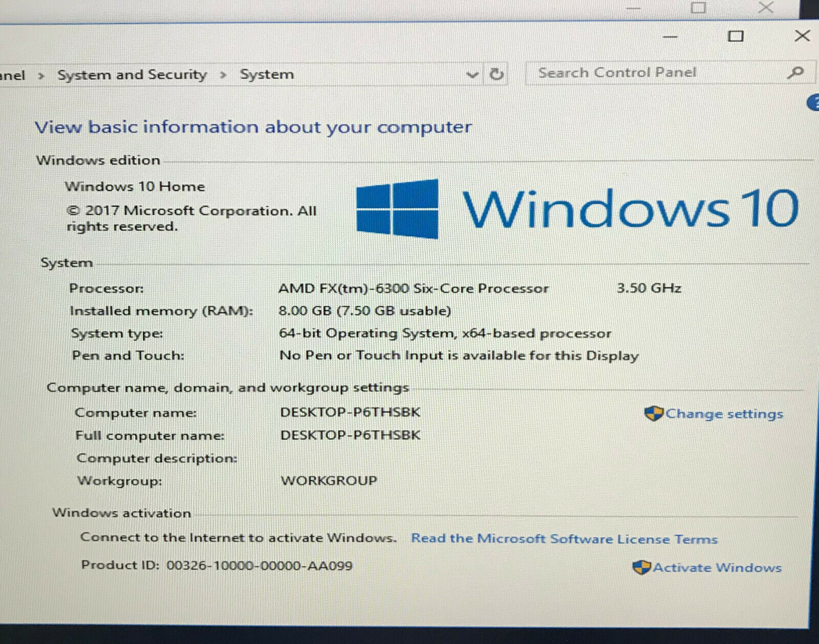The image size is (819, 644).
Task: Maximize the System window
Action: click(x=736, y=36)
